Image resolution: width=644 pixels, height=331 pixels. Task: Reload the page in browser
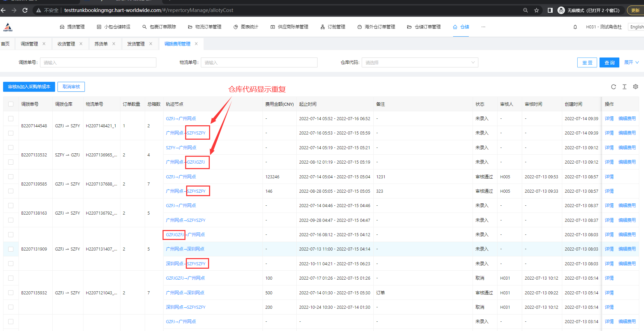tap(25, 10)
